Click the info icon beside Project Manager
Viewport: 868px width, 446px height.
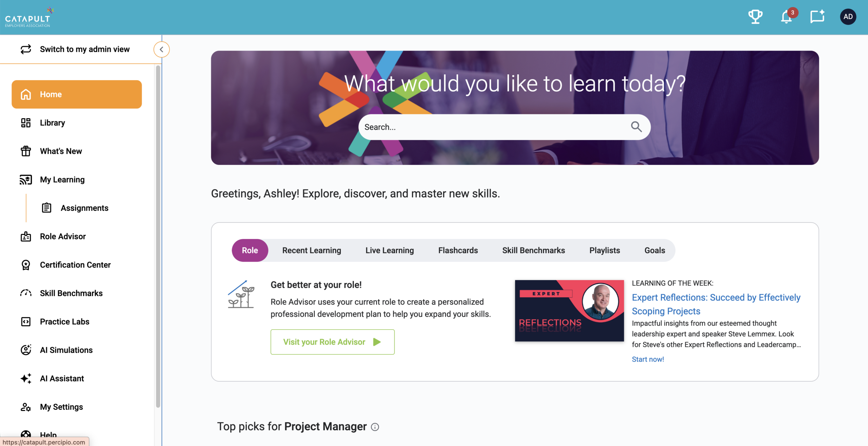[x=375, y=427]
